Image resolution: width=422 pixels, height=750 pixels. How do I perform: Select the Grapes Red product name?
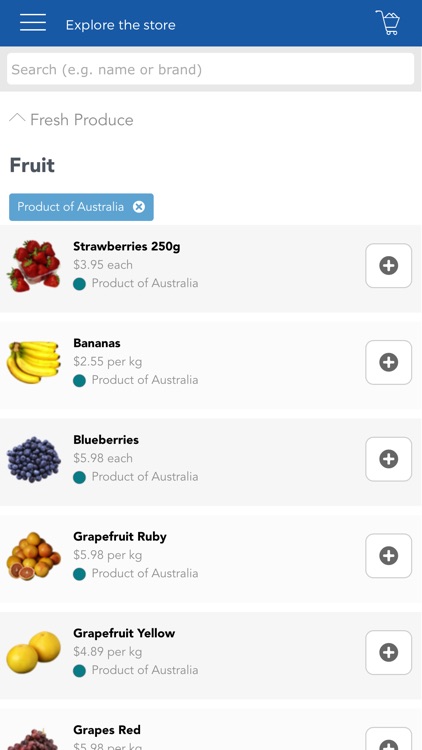pos(107,730)
